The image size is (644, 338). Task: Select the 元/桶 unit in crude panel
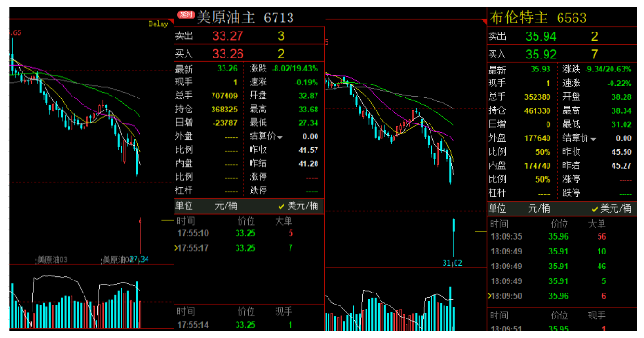tap(225, 205)
